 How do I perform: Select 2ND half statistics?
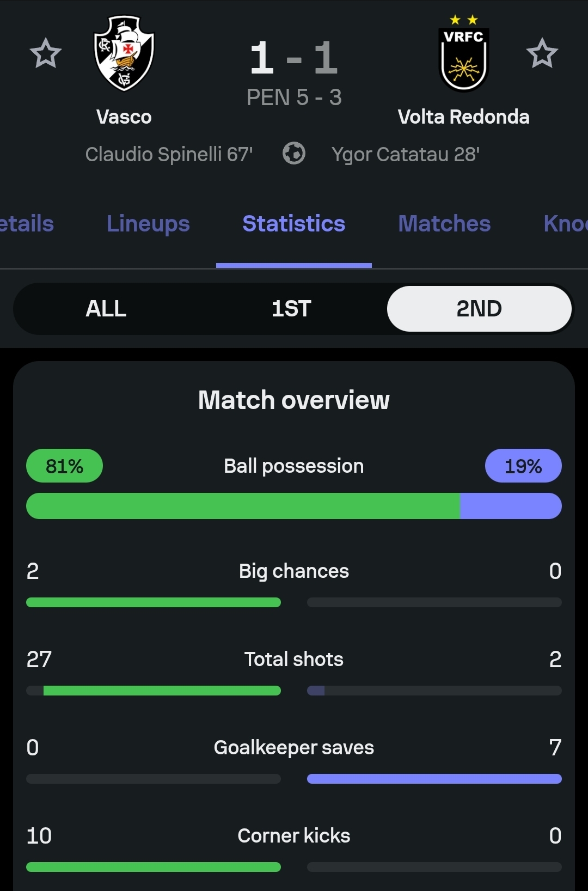point(479,309)
